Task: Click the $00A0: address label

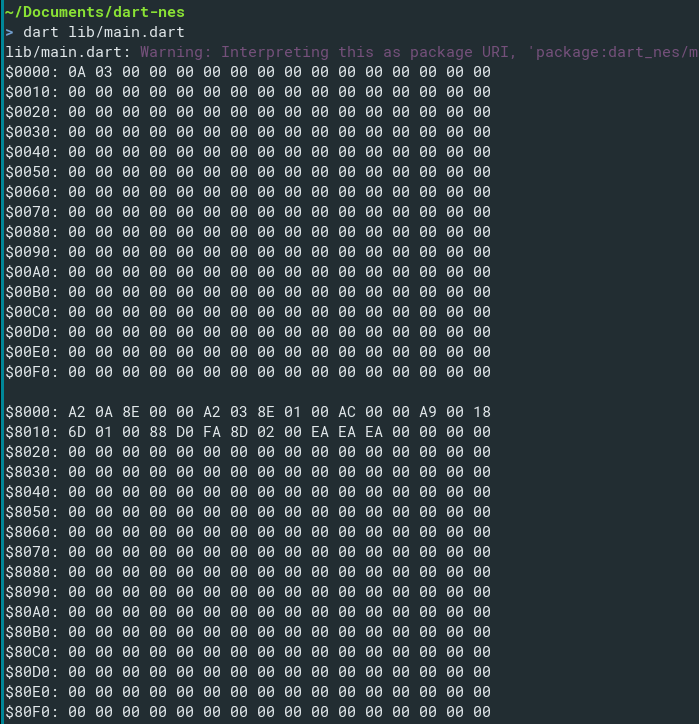Action: 32,272
